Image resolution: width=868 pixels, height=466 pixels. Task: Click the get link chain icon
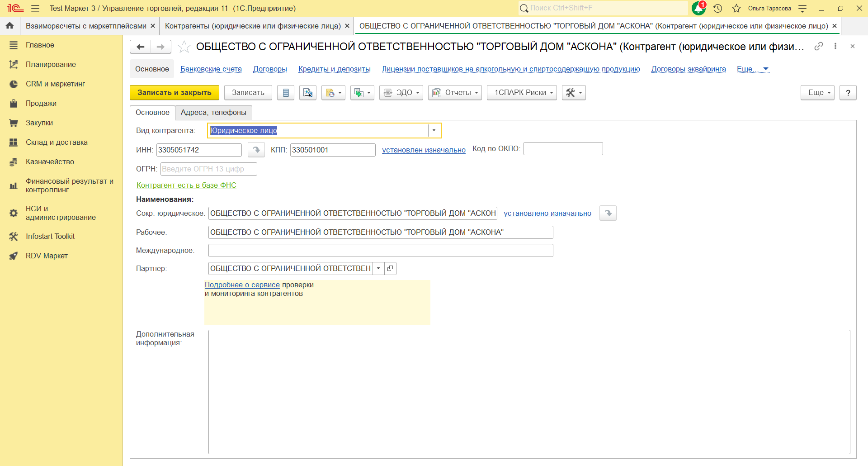[x=818, y=46]
